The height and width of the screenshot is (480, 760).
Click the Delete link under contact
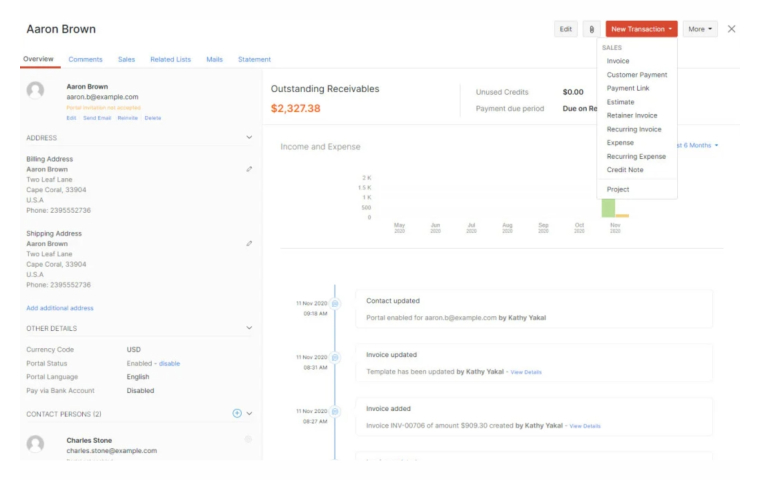pos(153,118)
